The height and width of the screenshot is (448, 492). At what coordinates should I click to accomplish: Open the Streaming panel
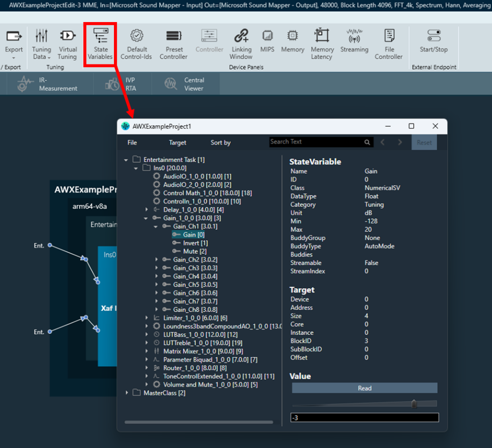click(x=354, y=41)
